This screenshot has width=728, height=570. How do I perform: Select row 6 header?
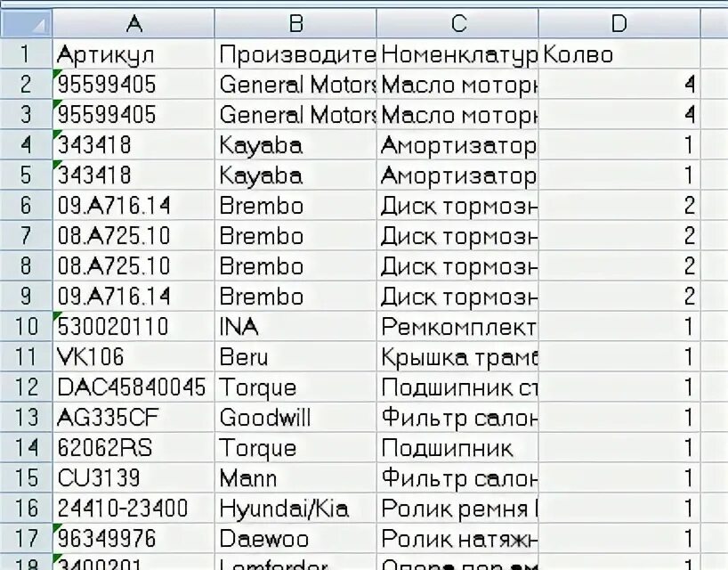click(26, 206)
